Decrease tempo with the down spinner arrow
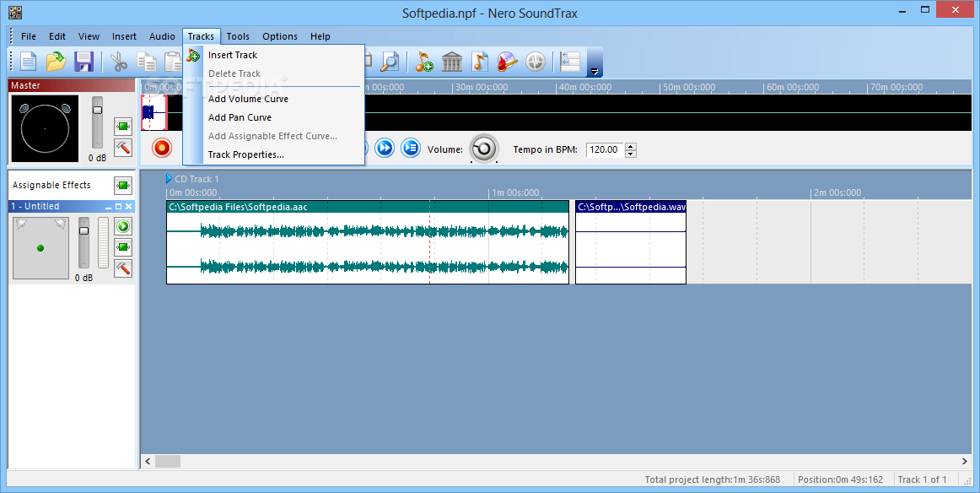 631,154
